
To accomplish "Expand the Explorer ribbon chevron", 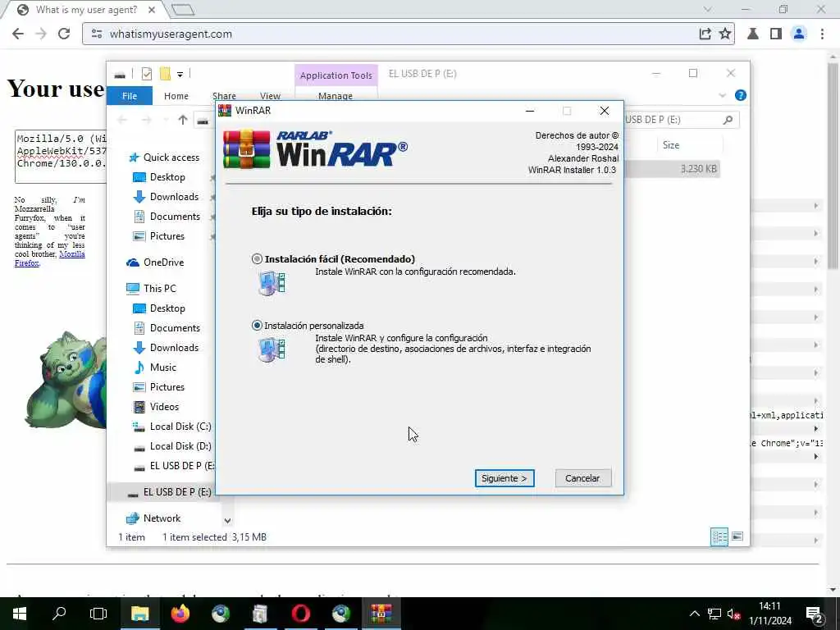I will coord(722,96).
